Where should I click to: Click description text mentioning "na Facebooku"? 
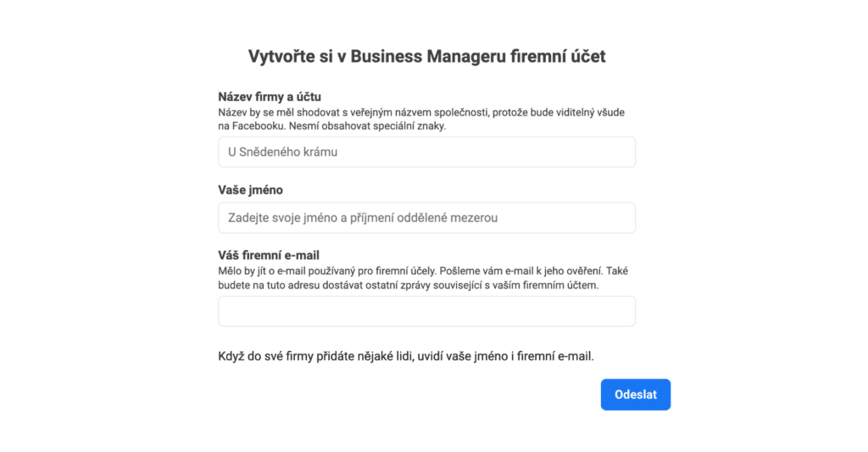tap(421, 119)
